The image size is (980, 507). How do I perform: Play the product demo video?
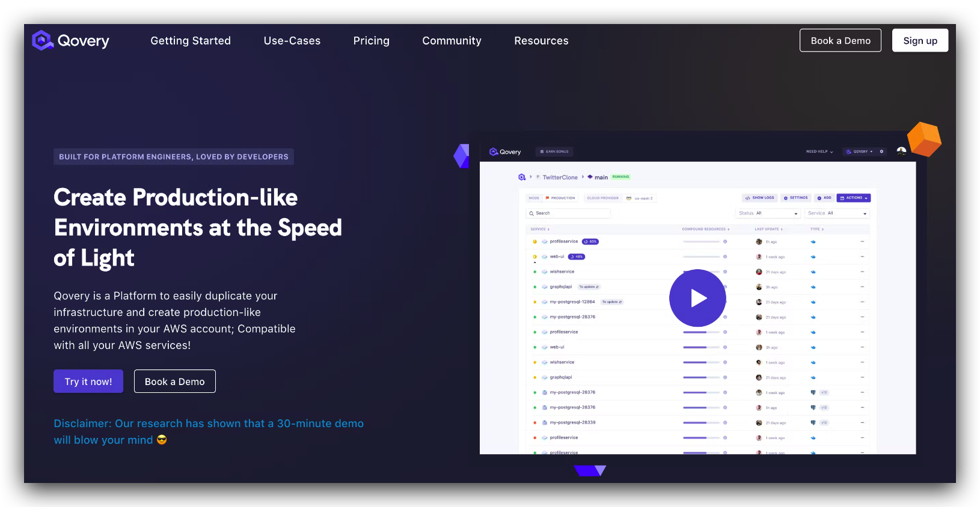tap(697, 298)
